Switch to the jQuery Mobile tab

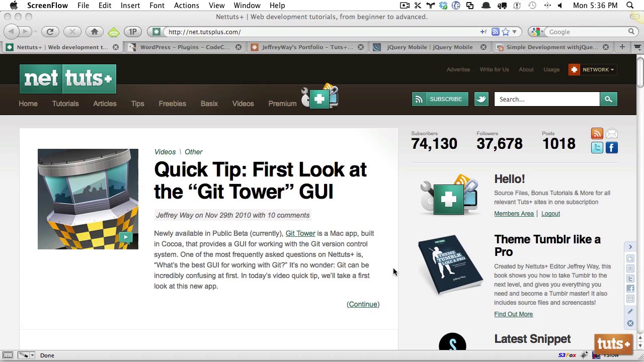click(430, 47)
